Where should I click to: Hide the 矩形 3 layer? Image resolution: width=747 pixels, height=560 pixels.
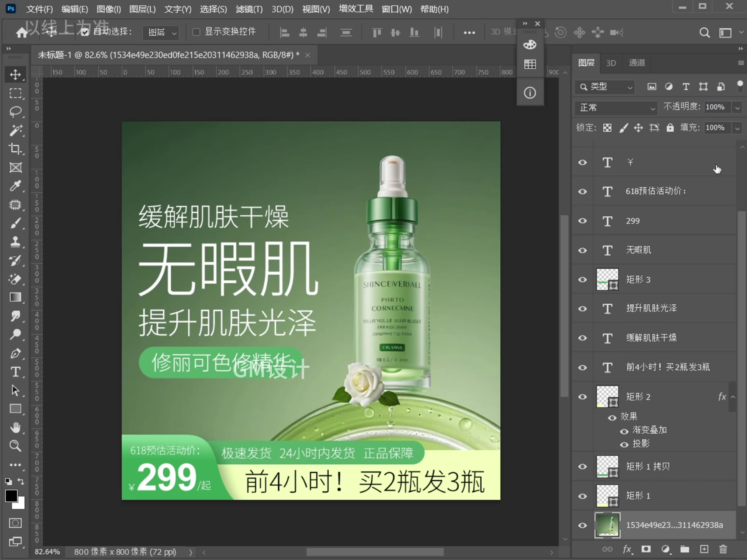[583, 279]
